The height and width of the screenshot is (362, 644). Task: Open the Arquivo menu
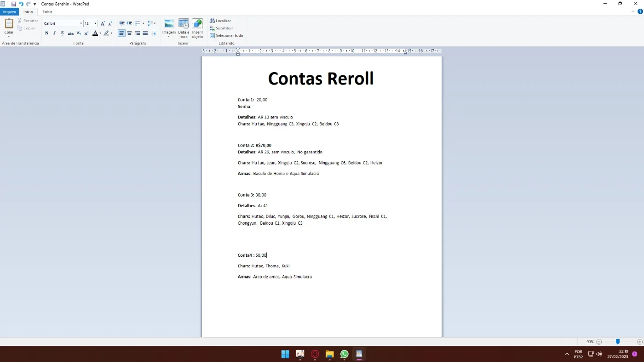click(9, 11)
